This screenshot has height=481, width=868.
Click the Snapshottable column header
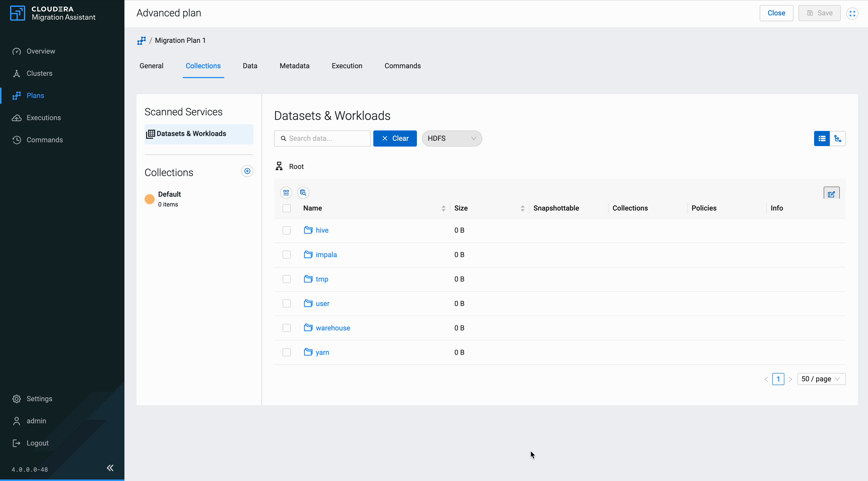pos(556,208)
